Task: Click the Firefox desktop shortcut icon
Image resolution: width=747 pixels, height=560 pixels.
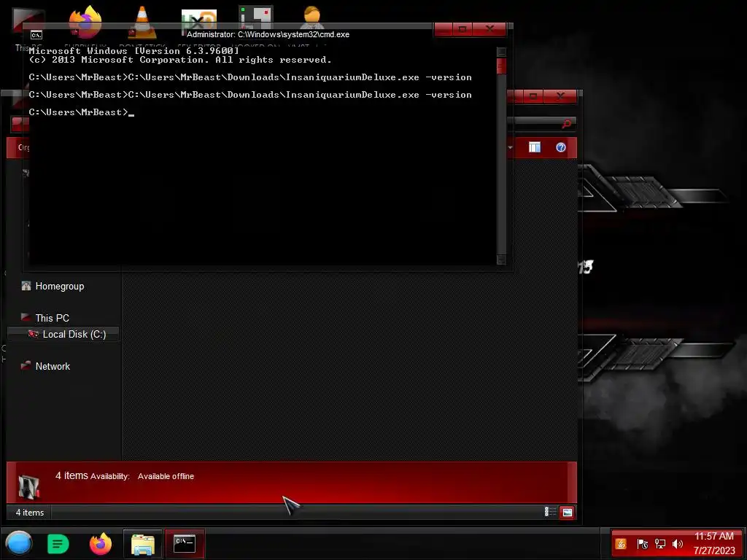Action: click(85, 21)
